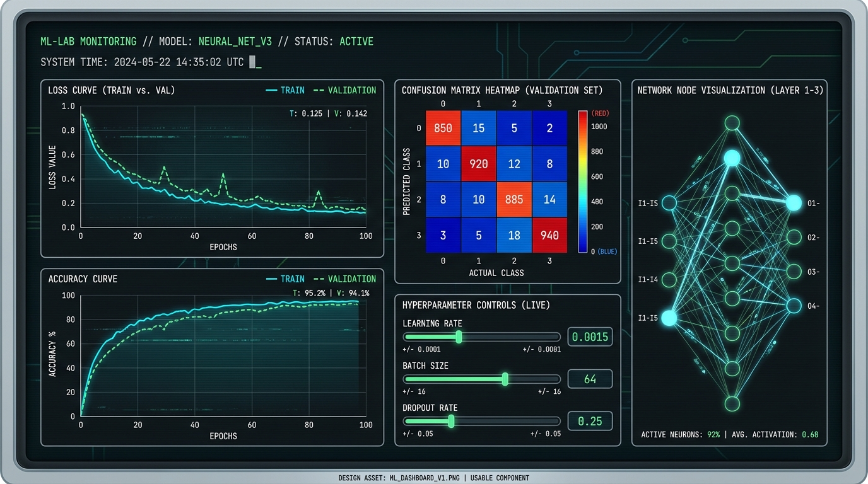The image size is (868, 484).
Task: Click the dropout rate value field 0.25
Action: click(590, 421)
